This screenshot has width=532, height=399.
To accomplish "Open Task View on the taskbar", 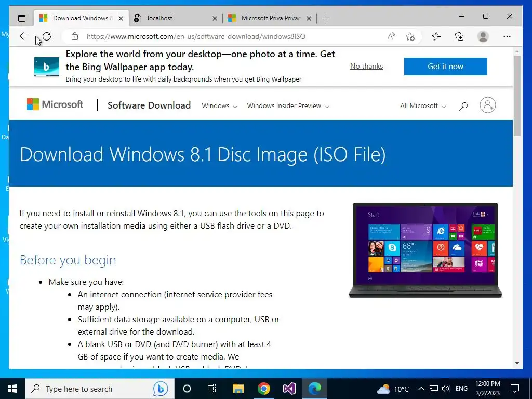I will click(212, 389).
